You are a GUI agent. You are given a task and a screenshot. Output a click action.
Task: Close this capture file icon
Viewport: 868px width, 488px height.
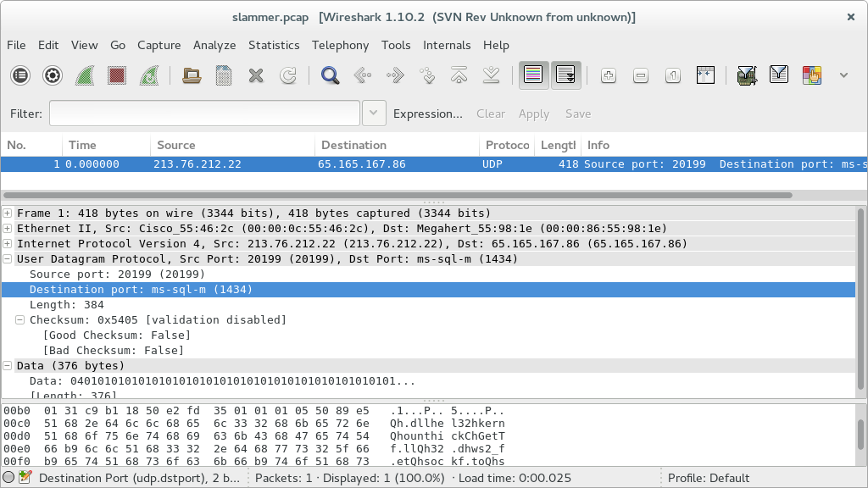(x=256, y=75)
